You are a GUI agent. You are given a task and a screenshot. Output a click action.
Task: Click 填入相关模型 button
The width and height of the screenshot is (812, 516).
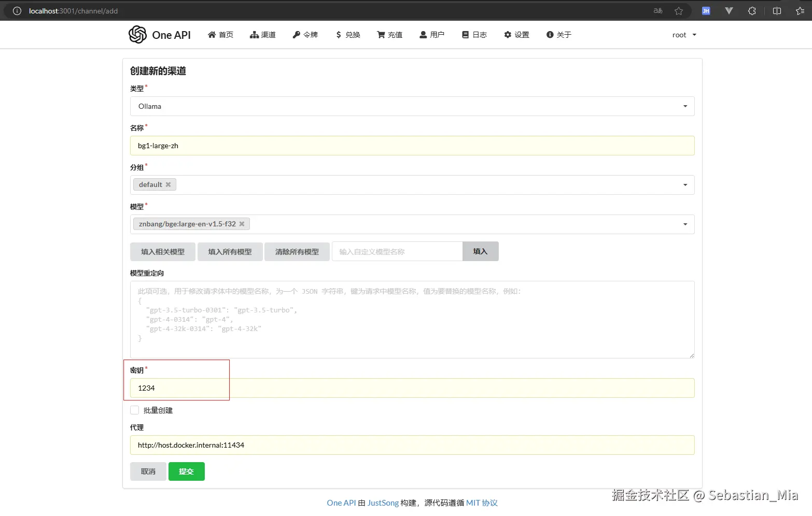(x=163, y=252)
